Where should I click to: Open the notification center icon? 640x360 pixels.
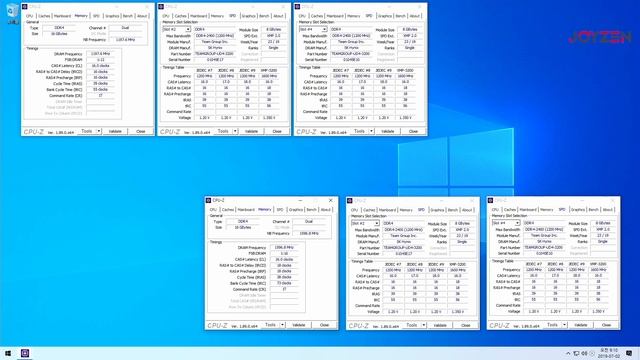(x=629, y=353)
